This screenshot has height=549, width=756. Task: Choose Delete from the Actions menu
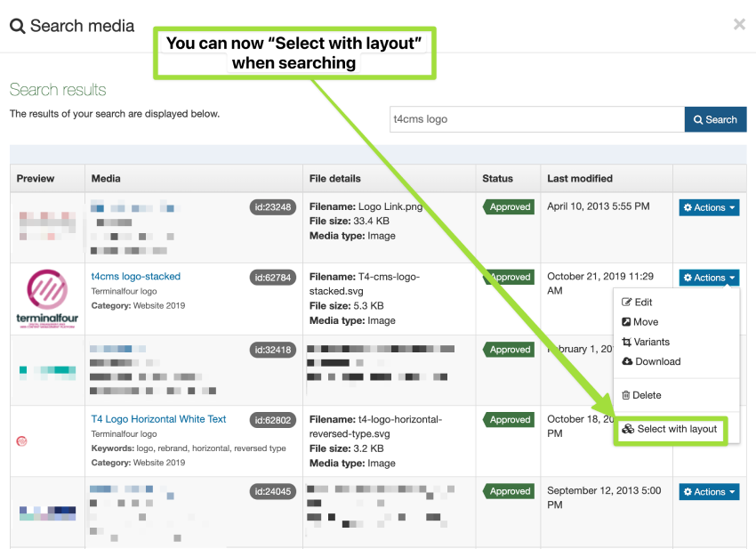(x=646, y=395)
